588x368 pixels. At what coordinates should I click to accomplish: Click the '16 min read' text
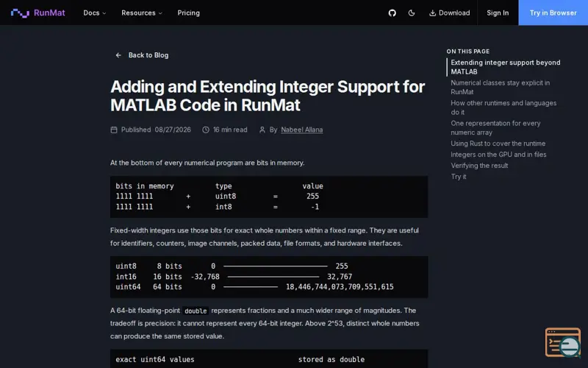(x=230, y=130)
